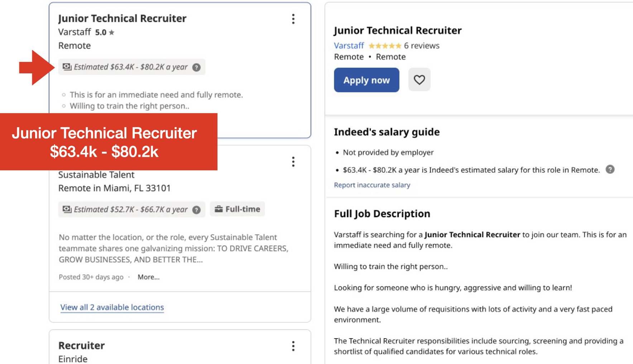Click help icon in Indeed's salary guide
This screenshot has width=633, height=364.
click(610, 169)
